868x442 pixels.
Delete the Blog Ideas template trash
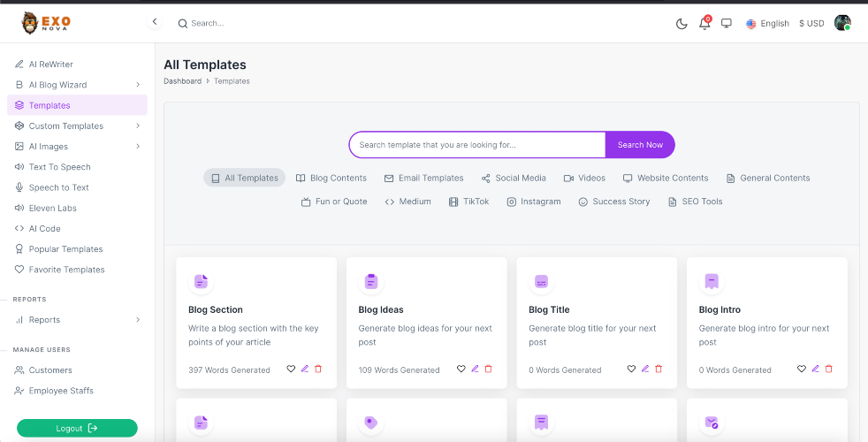click(x=488, y=369)
